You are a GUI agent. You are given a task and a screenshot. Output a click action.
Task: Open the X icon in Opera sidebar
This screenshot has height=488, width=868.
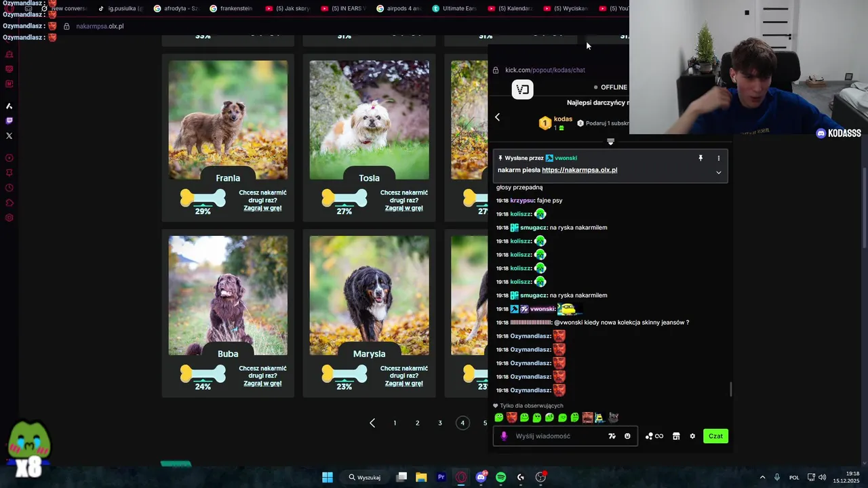click(9, 136)
